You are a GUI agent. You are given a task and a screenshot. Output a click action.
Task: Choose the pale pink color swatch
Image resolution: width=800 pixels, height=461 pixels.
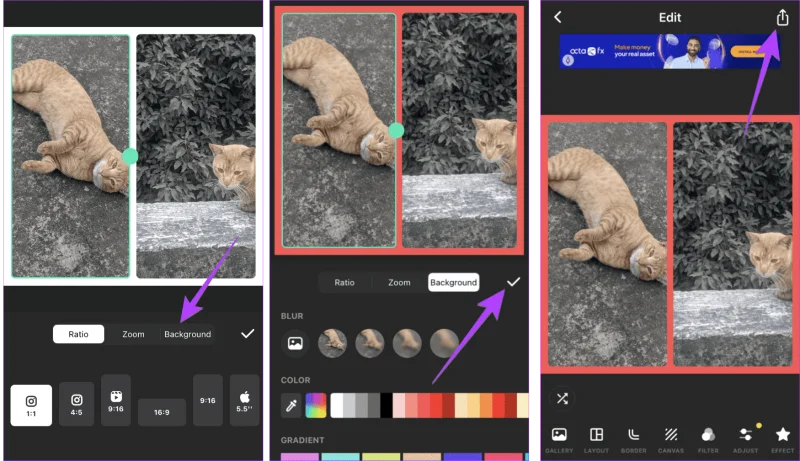[x=399, y=405]
